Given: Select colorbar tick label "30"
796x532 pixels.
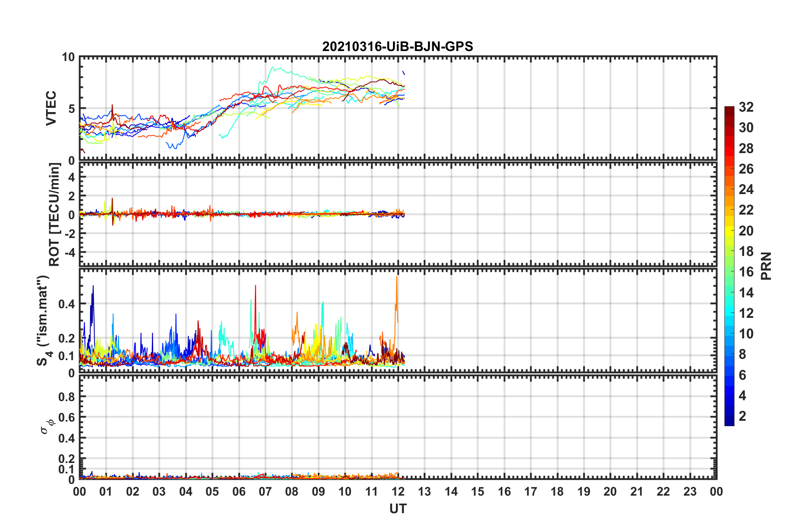Looking at the screenshot, I should 746,128.
